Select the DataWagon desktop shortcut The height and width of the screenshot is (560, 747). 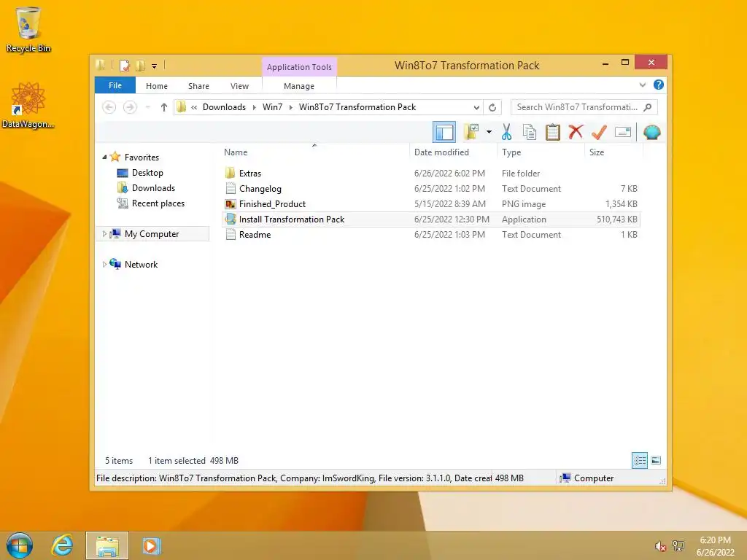point(28,105)
